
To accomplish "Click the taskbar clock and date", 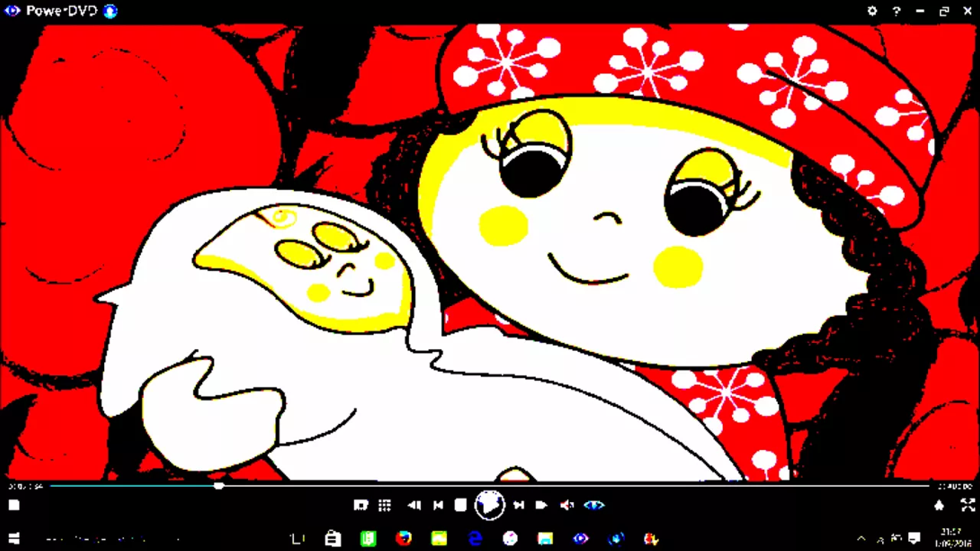I will (x=952, y=539).
